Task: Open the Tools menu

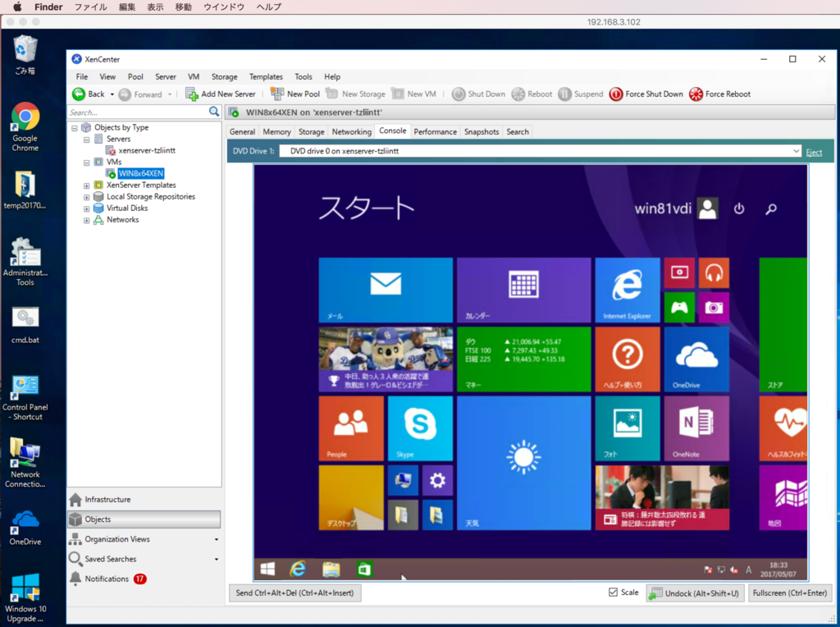Action: 304,76
